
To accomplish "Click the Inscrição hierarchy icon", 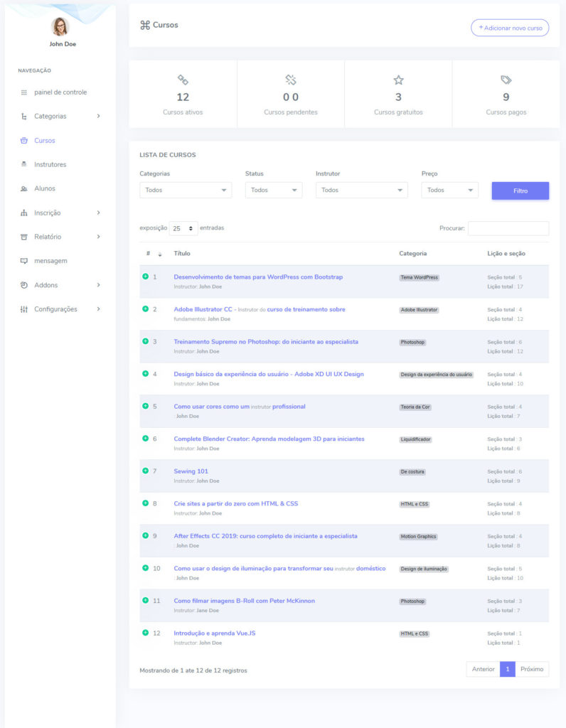I will [23, 213].
